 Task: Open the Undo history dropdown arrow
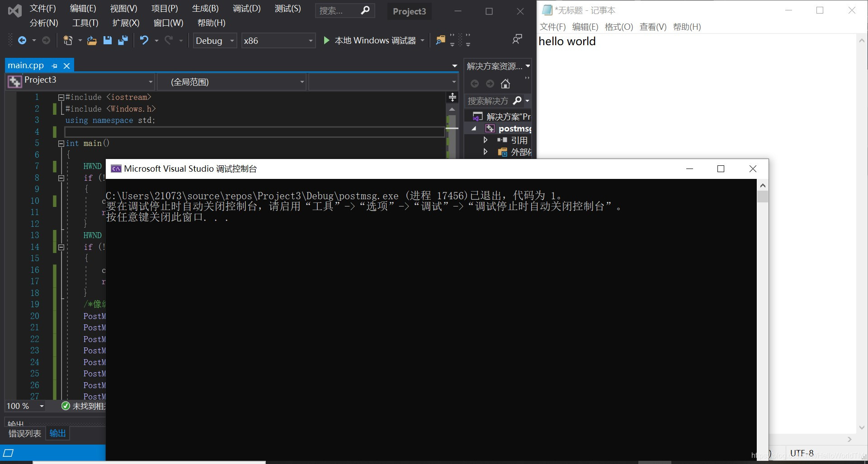pyautogui.click(x=156, y=41)
